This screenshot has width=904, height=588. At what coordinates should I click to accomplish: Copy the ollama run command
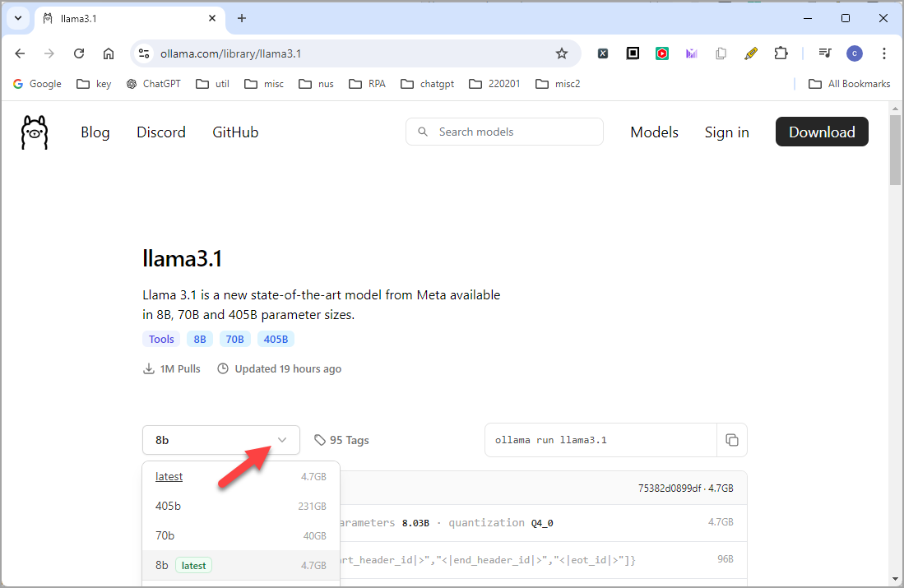click(x=731, y=440)
